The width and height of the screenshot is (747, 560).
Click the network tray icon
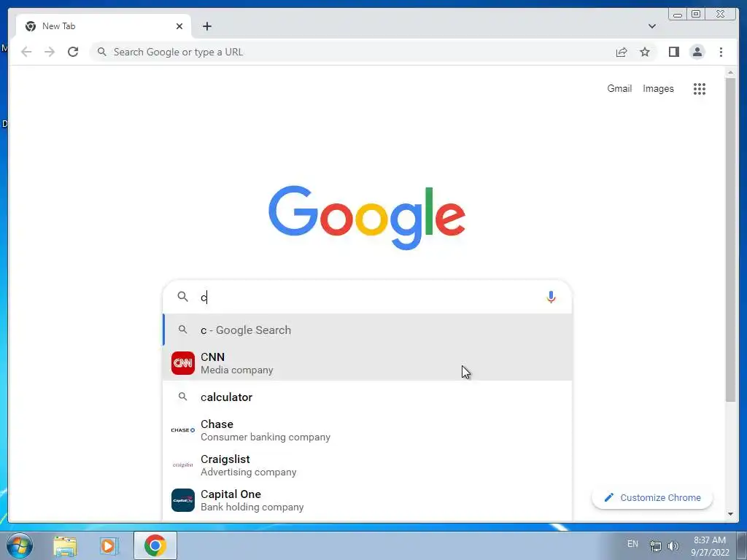656,545
